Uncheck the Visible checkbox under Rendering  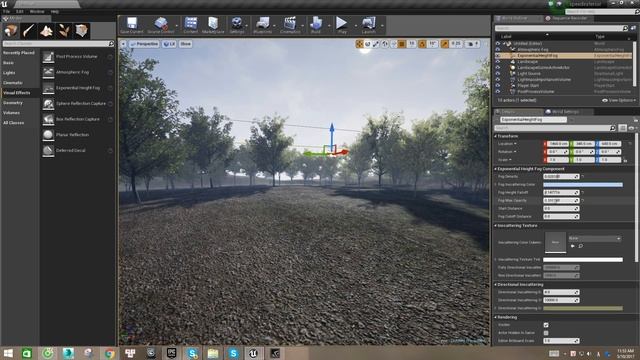(x=546, y=325)
